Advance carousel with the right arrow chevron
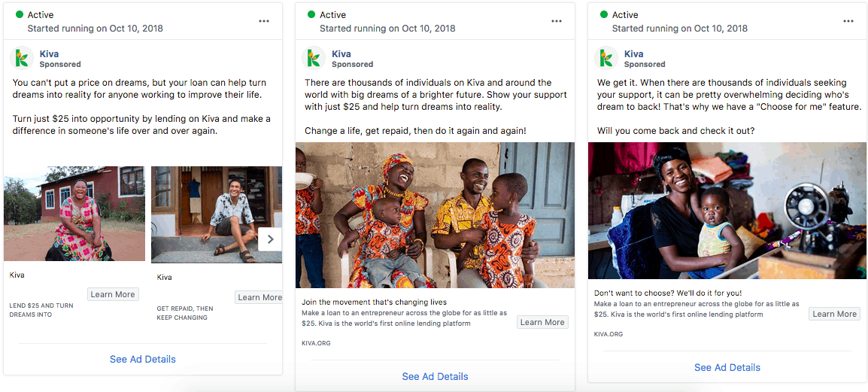 pos(270,239)
